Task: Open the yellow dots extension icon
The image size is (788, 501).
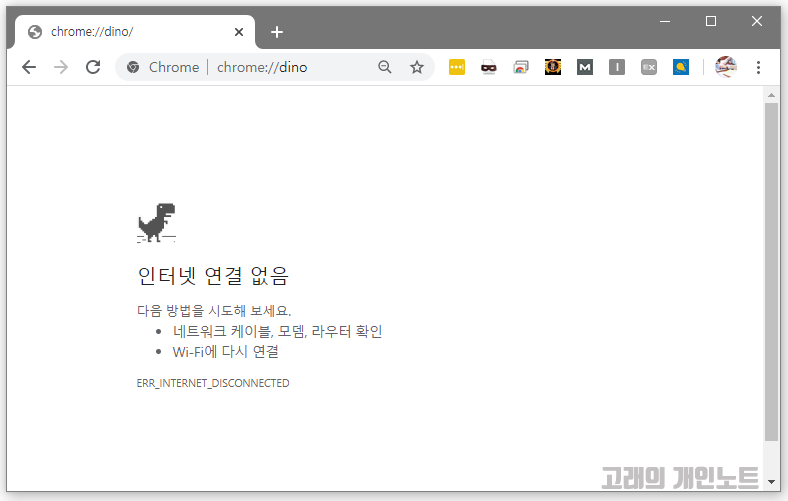Action: click(x=457, y=67)
